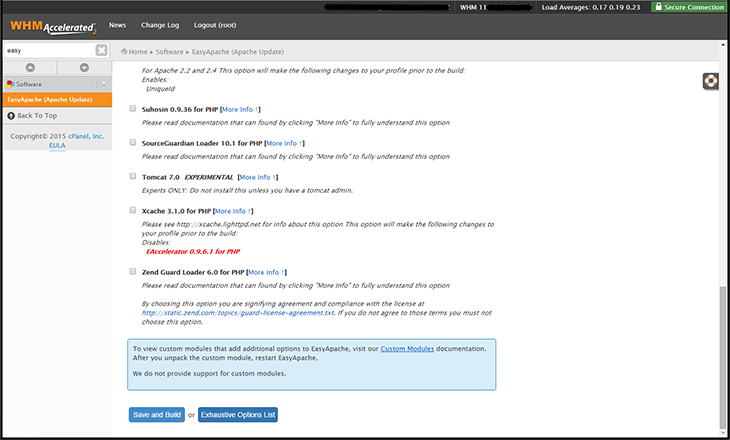
Task: Click the scrollbar up arrow
Action: 723,45
